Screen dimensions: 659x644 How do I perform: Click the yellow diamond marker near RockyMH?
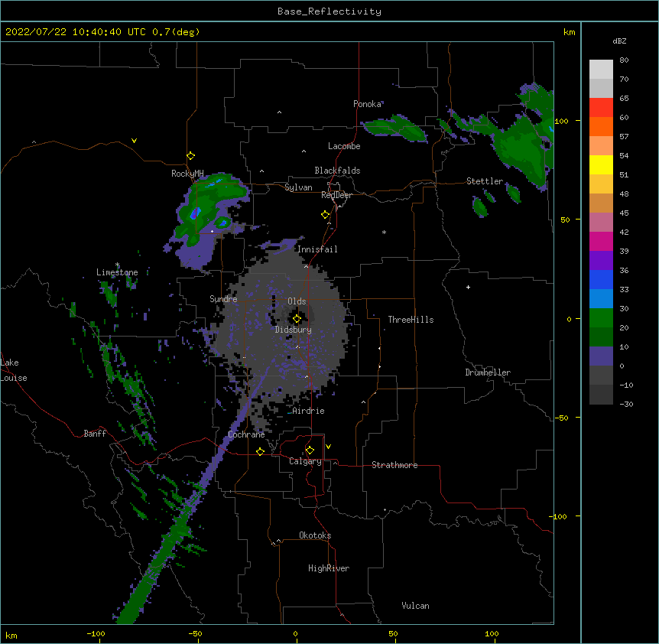point(191,156)
